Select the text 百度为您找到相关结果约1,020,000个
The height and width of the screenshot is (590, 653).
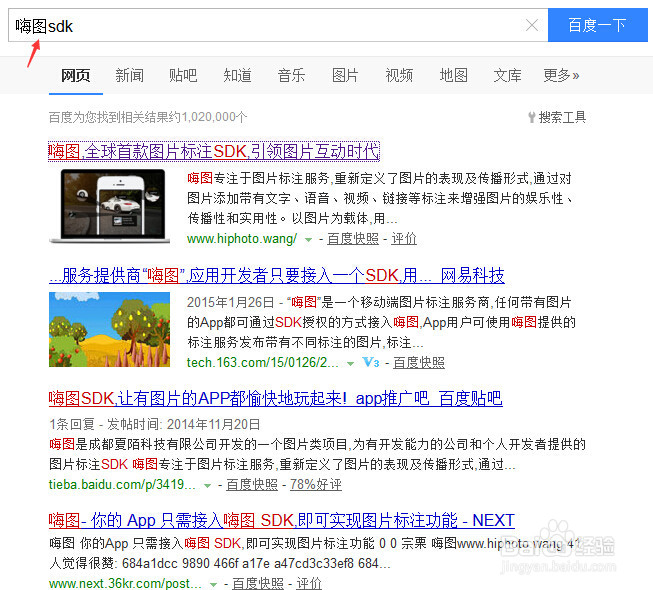tap(148, 117)
